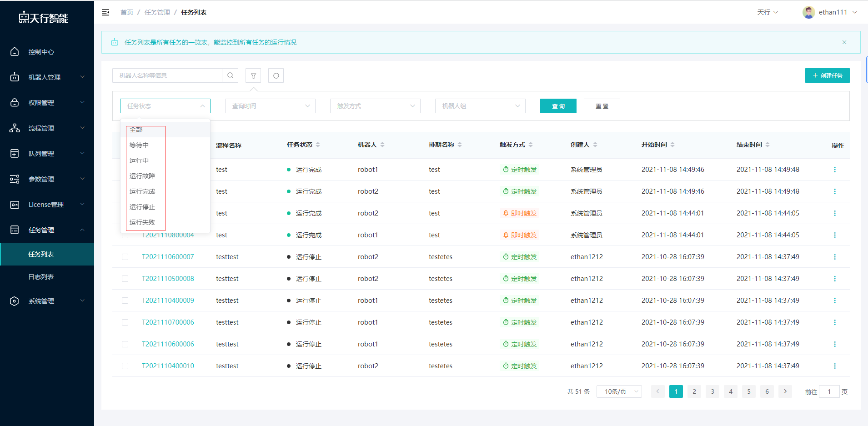Click the 队列管理 queue icon
Screen dimensions: 868x426
click(15, 154)
